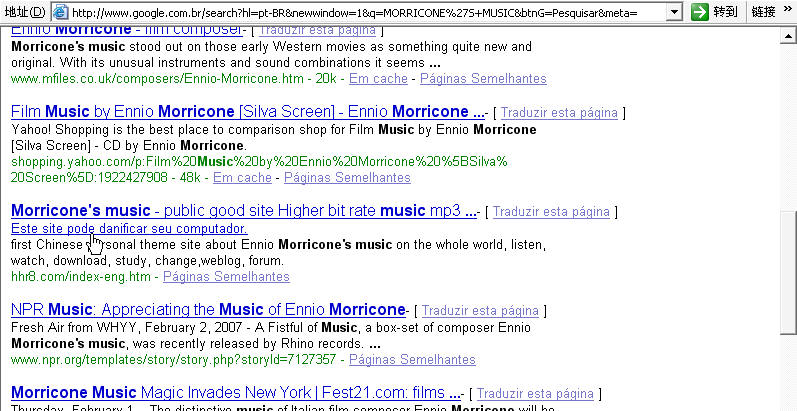This screenshot has width=797, height=411.
Task: Click the address label before URL field
Action: pyautogui.click(x=25, y=12)
